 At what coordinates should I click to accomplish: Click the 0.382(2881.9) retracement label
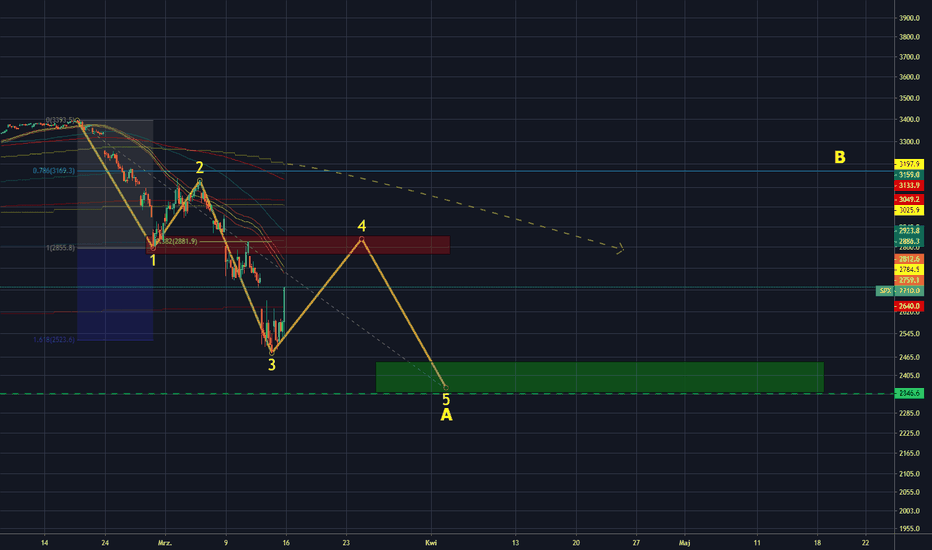point(177,241)
